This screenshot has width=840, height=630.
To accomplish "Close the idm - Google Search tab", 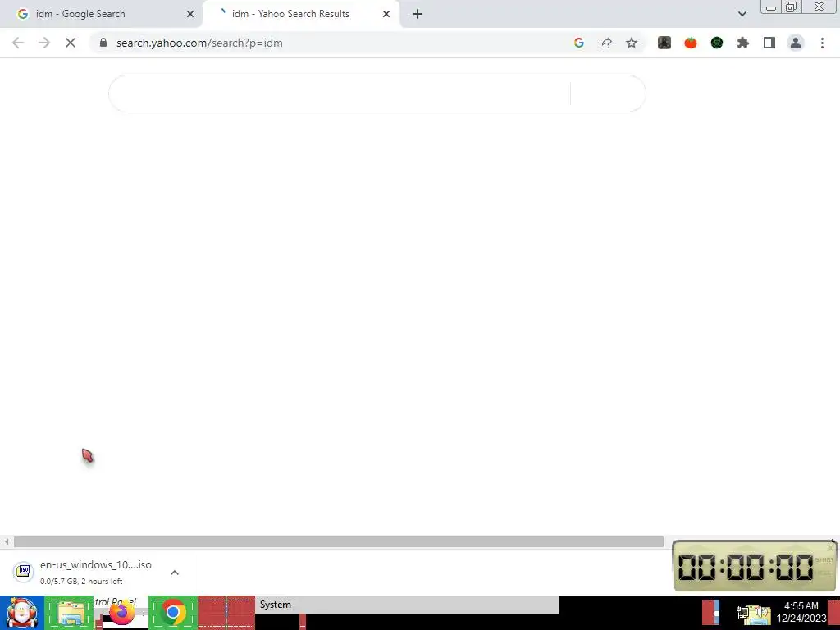I will click(x=190, y=14).
